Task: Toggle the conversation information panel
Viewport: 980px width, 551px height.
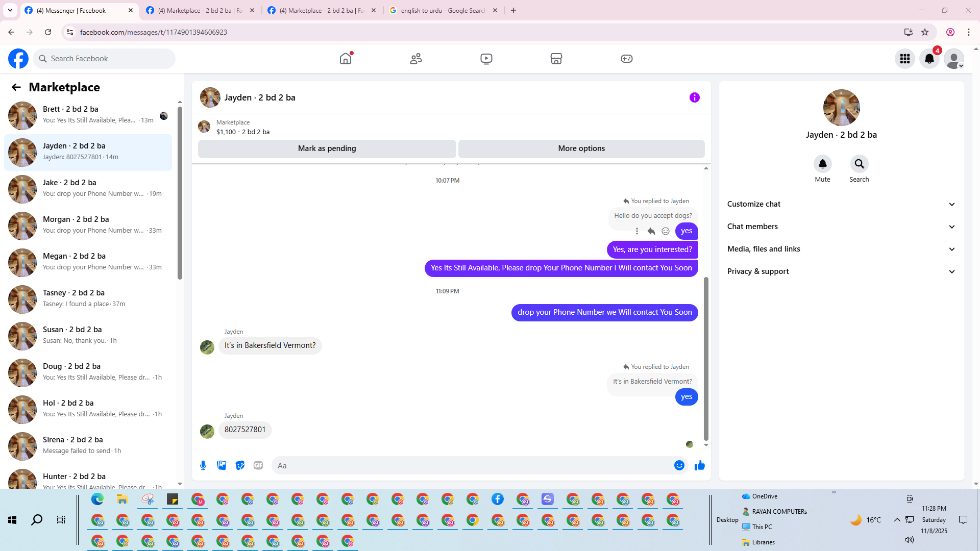Action: 694,97
